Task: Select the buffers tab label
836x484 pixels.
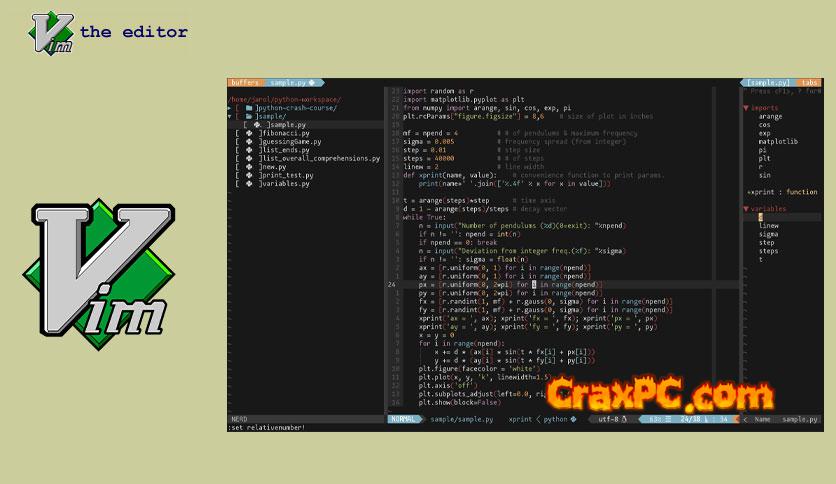Action: 244,83
